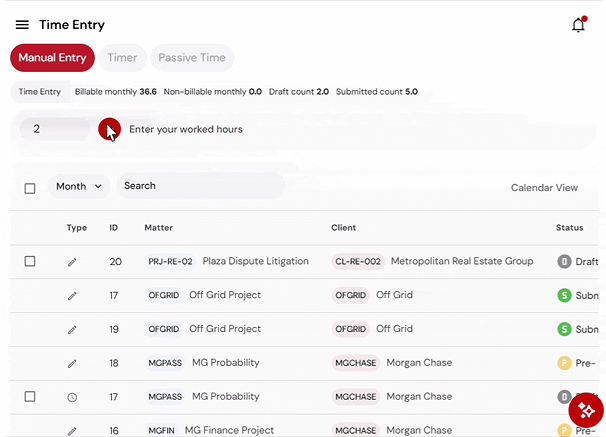Click Plaza Dispute Litigation matter name

pyautogui.click(x=255, y=261)
